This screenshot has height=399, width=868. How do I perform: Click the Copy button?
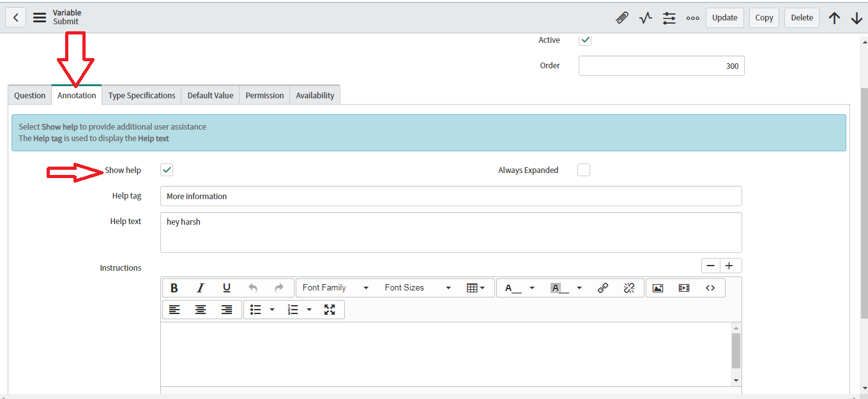point(765,18)
